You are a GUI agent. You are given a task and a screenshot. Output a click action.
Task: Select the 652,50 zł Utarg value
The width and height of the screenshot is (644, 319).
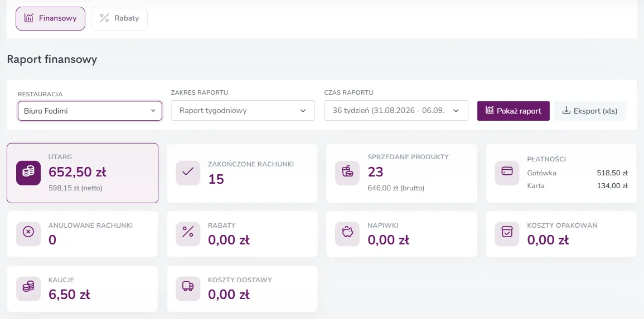point(78,172)
